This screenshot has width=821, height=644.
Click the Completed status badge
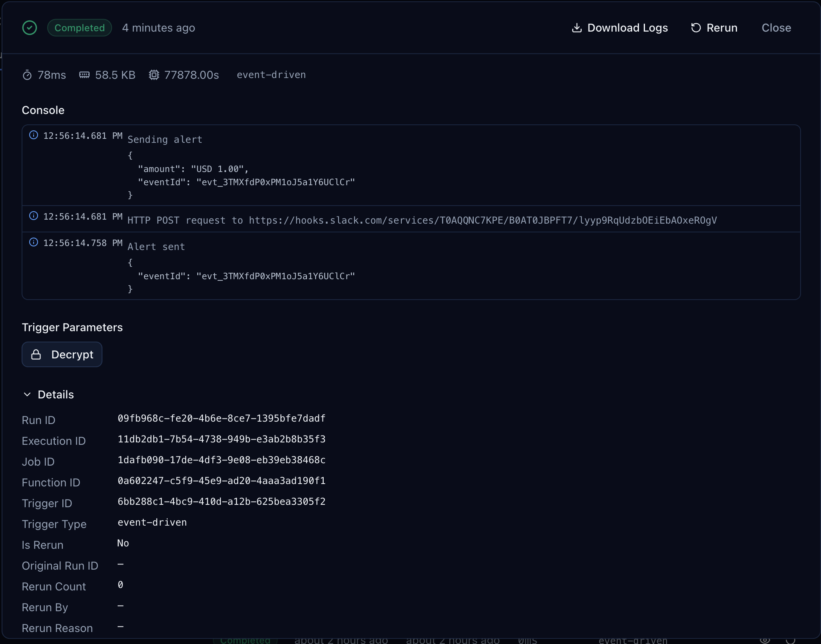pyautogui.click(x=79, y=28)
